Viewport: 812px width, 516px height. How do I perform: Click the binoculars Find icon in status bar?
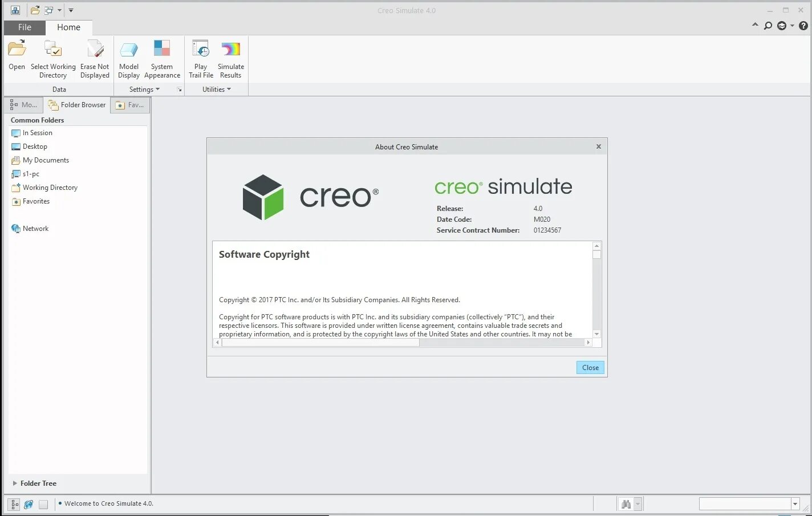click(626, 503)
